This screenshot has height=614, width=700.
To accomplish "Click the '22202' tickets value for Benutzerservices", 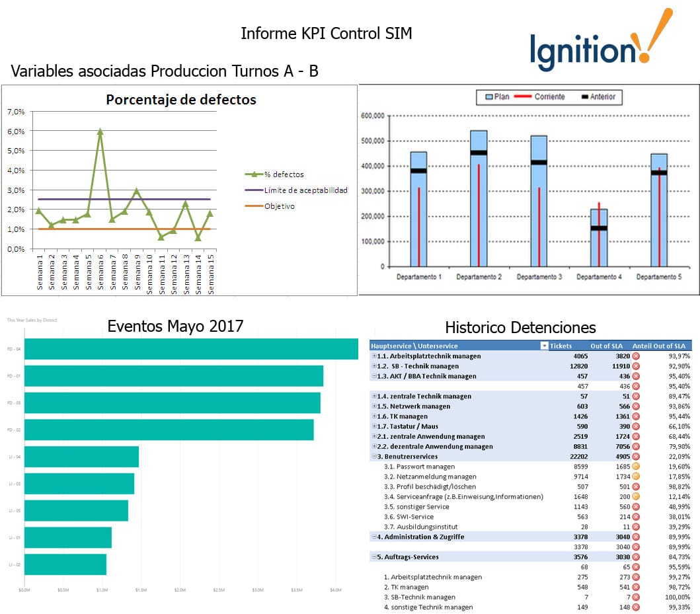I will coord(578,457).
